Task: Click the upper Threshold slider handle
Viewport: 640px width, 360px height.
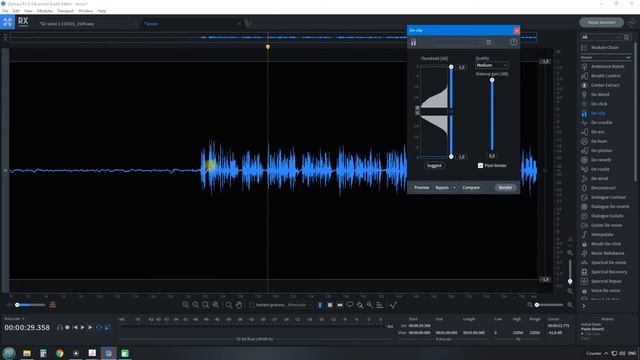Action: (451, 67)
